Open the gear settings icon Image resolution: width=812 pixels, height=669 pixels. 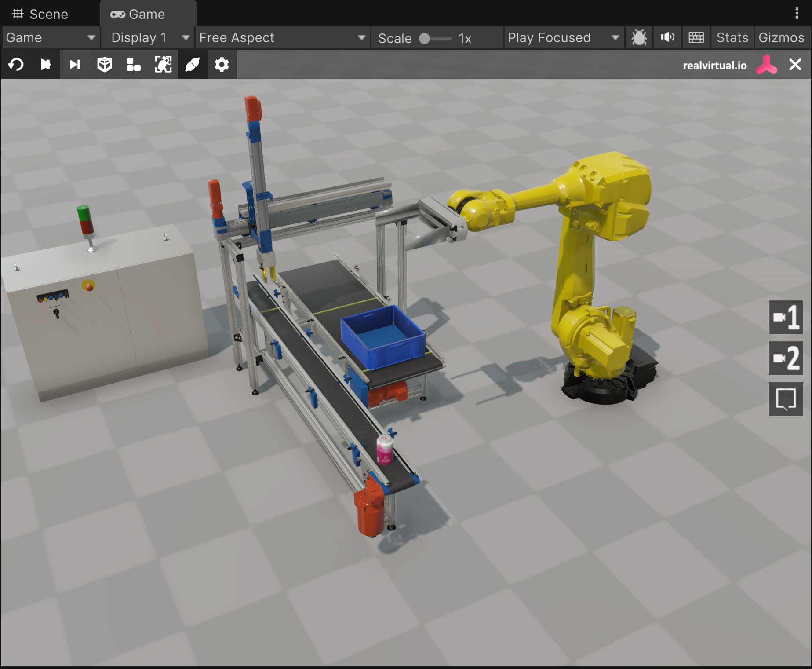222,65
